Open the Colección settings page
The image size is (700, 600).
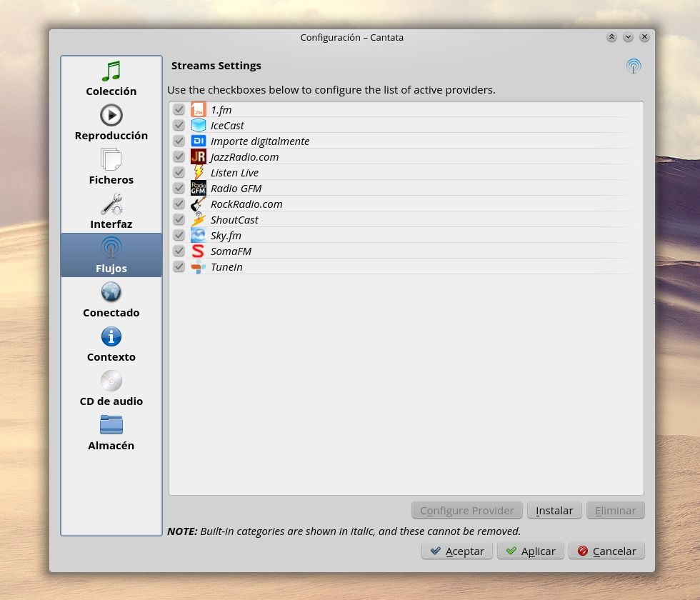pos(111,79)
